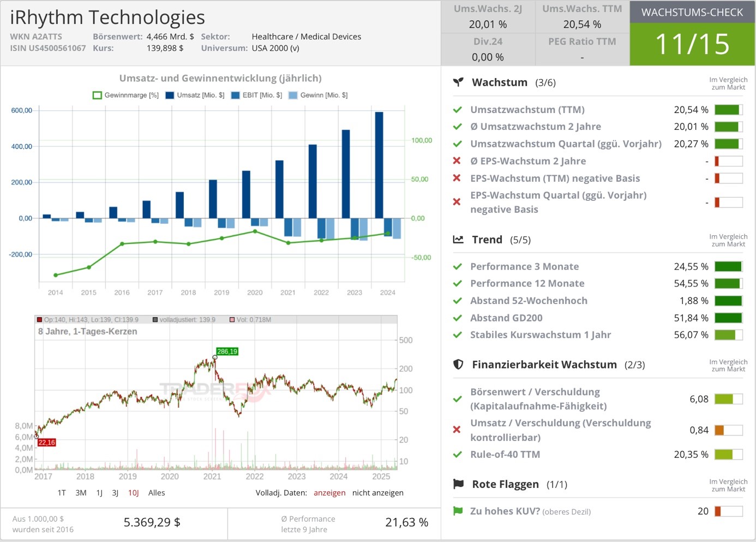Viewport: 756px width, 542px height.
Task: Click chart title 'Umsatz- und Gewinnentwicklung (jährlich)'
Action: point(220,78)
